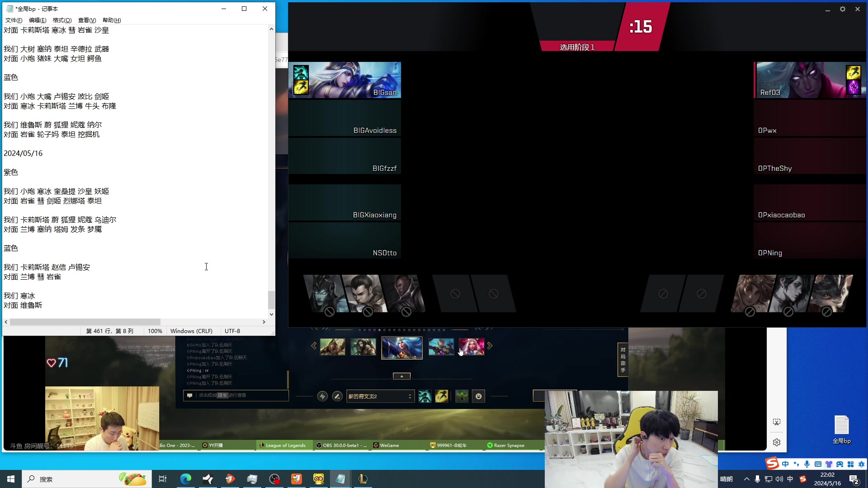This screenshot has height=488, width=868.
Task: Open the 格式(O) menu in Notepad
Action: coord(62,20)
